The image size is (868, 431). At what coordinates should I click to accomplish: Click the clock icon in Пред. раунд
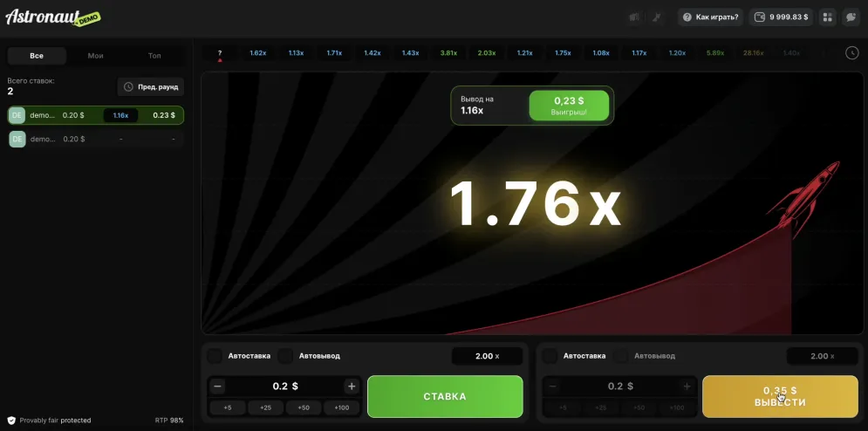tap(128, 87)
